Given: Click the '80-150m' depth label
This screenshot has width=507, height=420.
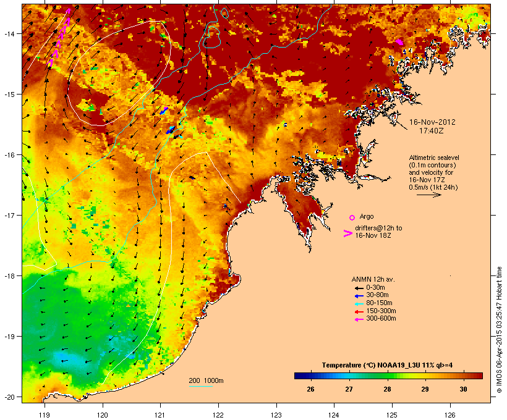Looking at the screenshot, I should coord(379,303).
